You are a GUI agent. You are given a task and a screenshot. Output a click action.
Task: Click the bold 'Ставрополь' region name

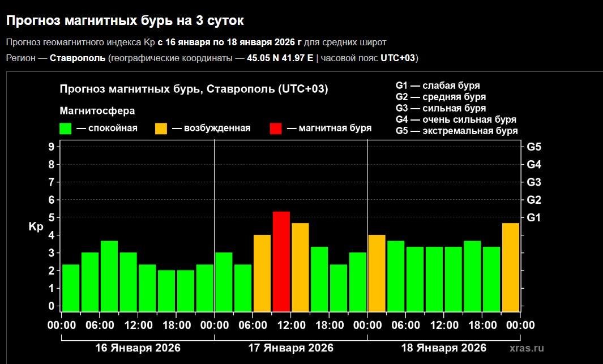pos(77,58)
